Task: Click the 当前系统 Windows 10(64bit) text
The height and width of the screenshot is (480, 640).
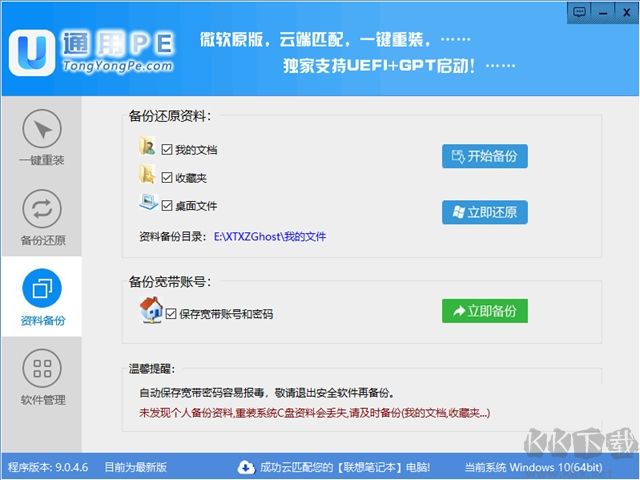Action: click(533, 467)
